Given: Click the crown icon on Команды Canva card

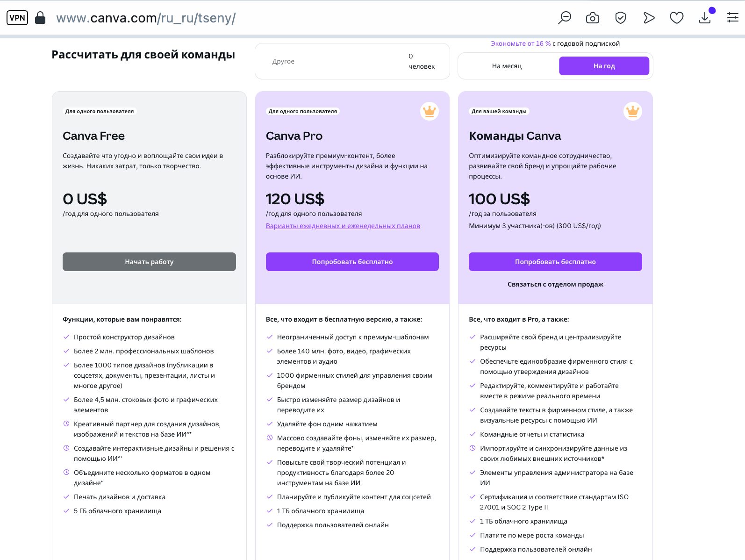Looking at the screenshot, I should 632,111.
